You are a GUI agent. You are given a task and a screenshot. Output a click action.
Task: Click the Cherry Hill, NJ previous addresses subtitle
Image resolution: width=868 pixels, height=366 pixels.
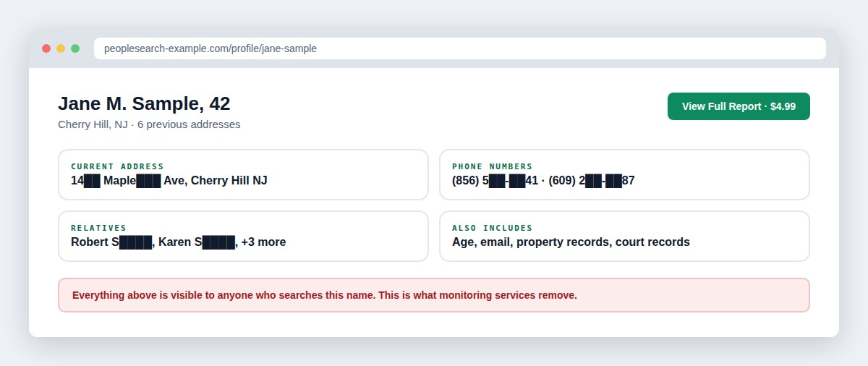[149, 124]
